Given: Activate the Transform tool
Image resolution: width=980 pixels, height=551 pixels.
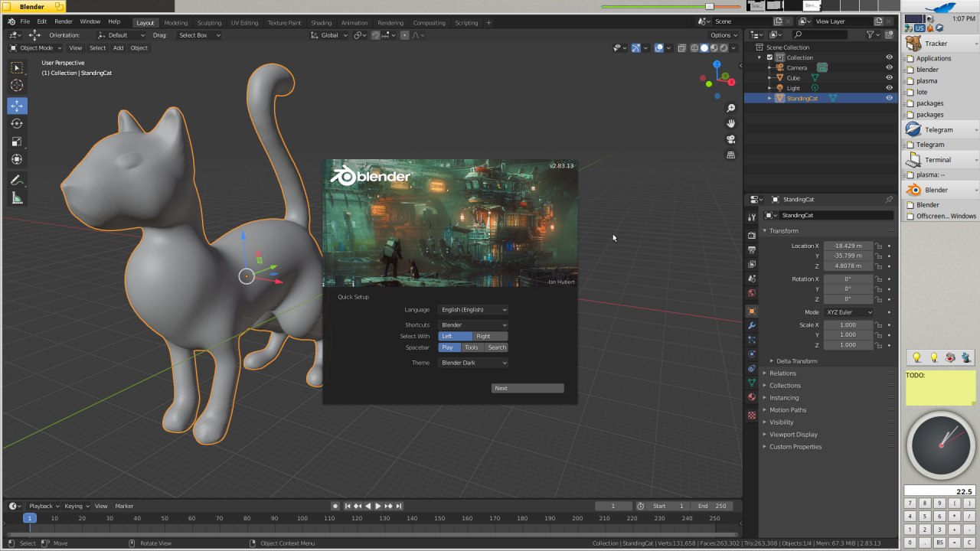Looking at the screenshot, I should coord(17,159).
